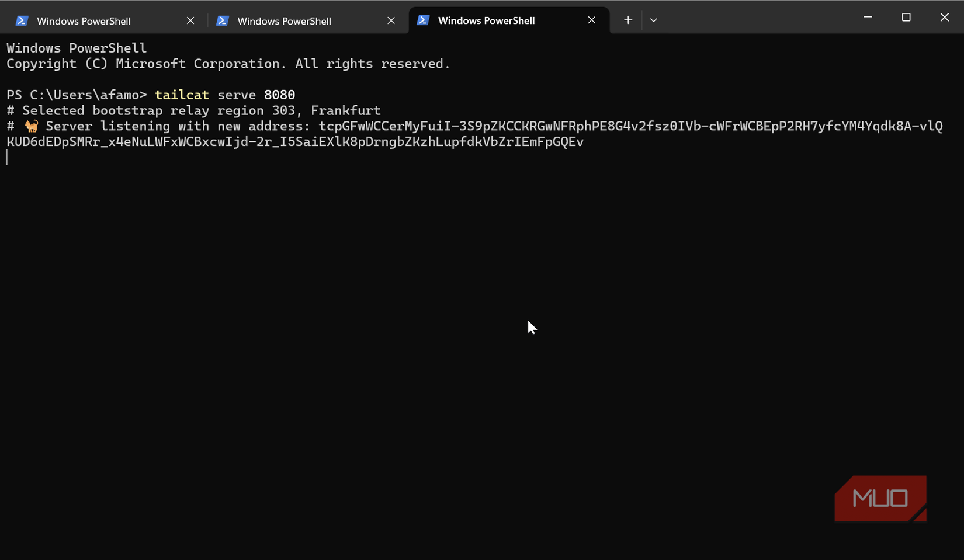Click the prompt 'PS C:\Users\afamo>'
The height and width of the screenshot is (560, 964).
tap(77, 95)
